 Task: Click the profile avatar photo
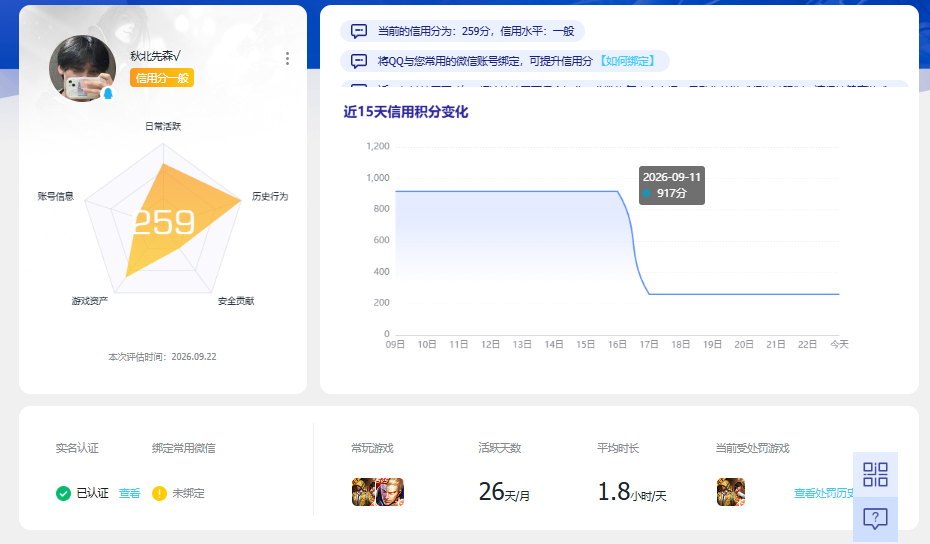(x=82, y=68)
